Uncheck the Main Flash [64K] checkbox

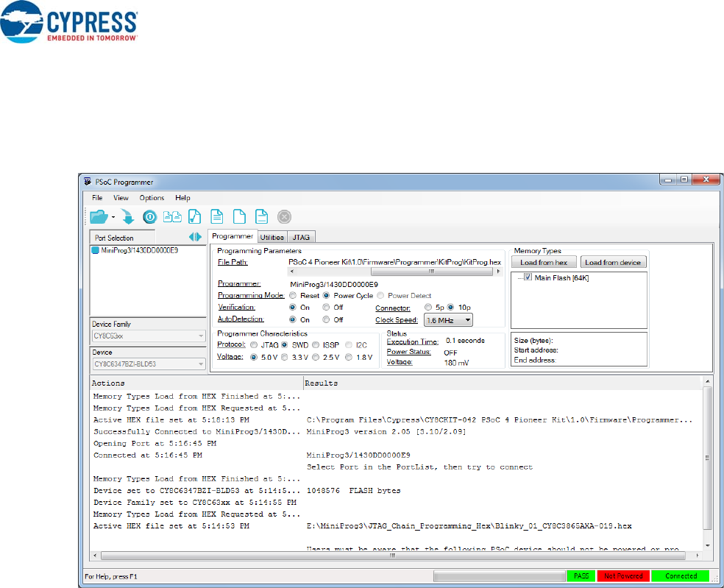click(x=528, y=277)
